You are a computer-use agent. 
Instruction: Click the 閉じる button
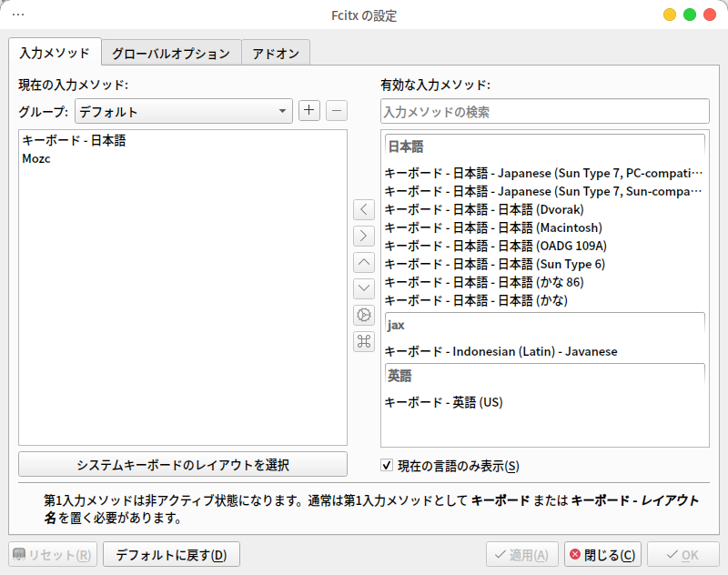pos(602,555)
